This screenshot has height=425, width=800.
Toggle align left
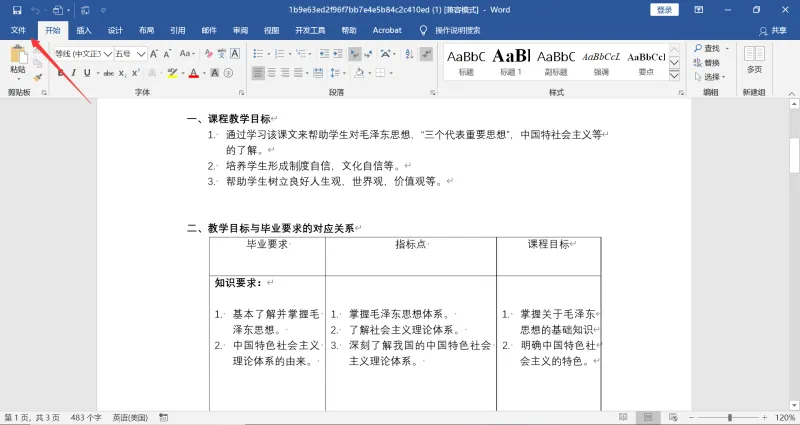click(x=259, y=73)
